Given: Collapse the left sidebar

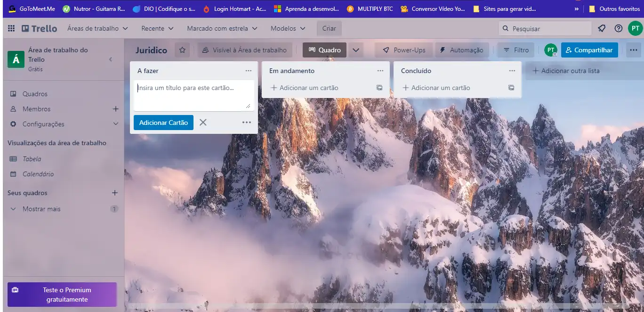Looking at the screenshot, I should point(111,59).
